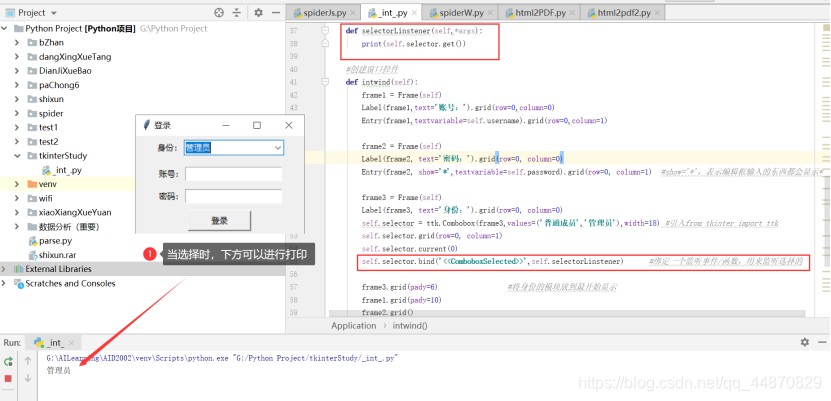Select the xiaoXiangXueYuan folder
The width and height of the screenshot is (831, 401).
click(75, 212)
